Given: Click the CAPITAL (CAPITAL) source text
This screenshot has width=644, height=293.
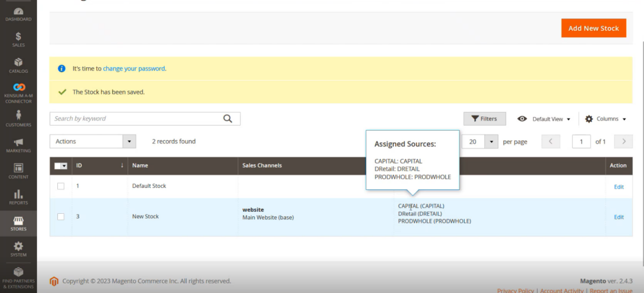Looking at the screenshot, I should [x=421, y=206].
